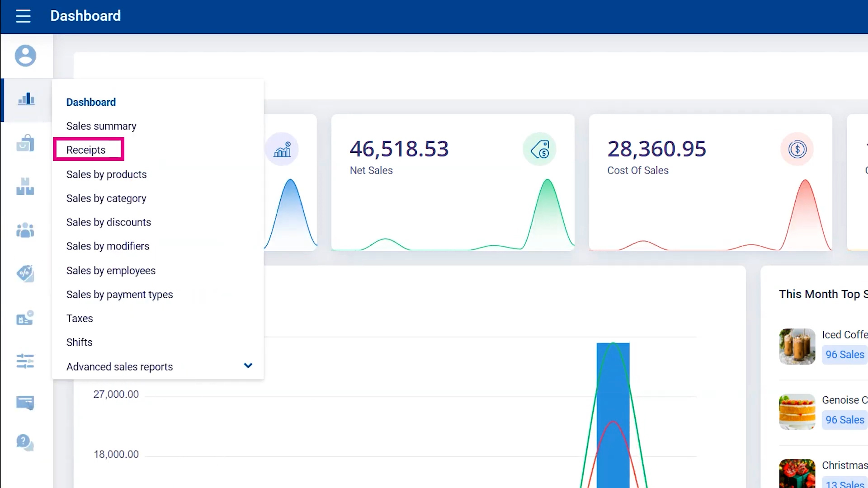Select Receipts from the reports menu

click(86, 150)
